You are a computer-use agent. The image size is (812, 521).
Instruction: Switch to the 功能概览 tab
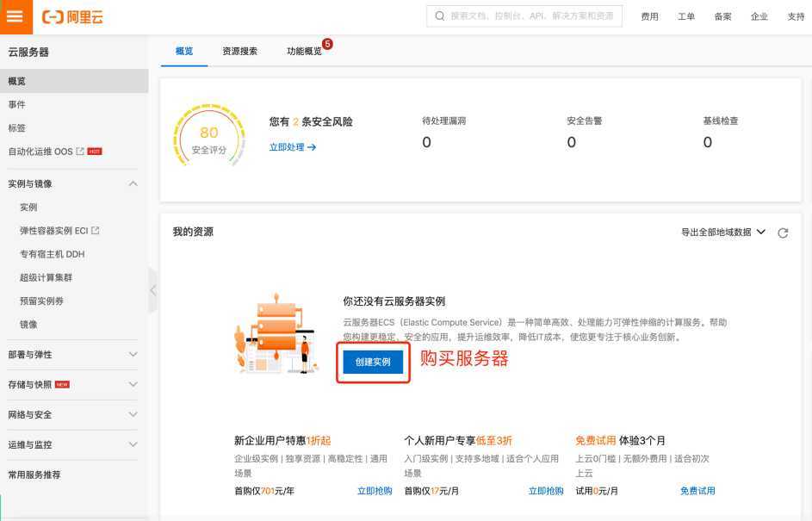pos(305,51)
